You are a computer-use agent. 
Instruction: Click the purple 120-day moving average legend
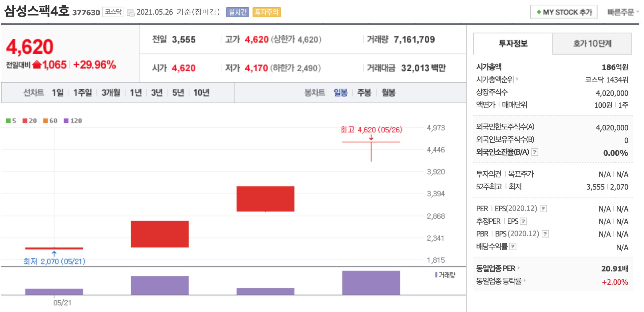click(x=73, y=121)
